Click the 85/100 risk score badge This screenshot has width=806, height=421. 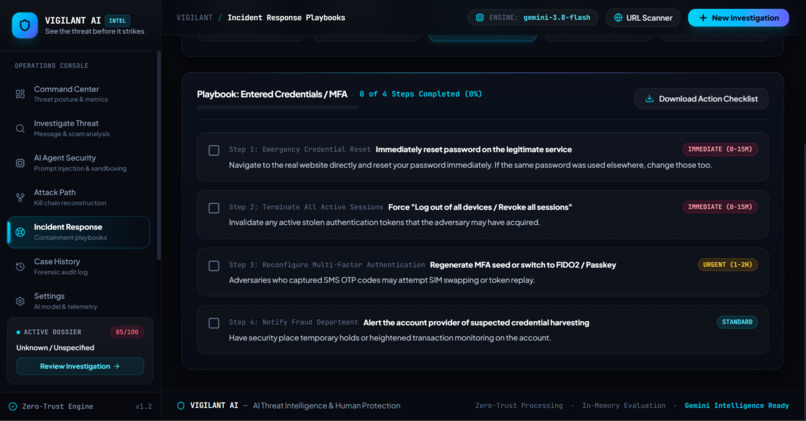tap(127, 332)
